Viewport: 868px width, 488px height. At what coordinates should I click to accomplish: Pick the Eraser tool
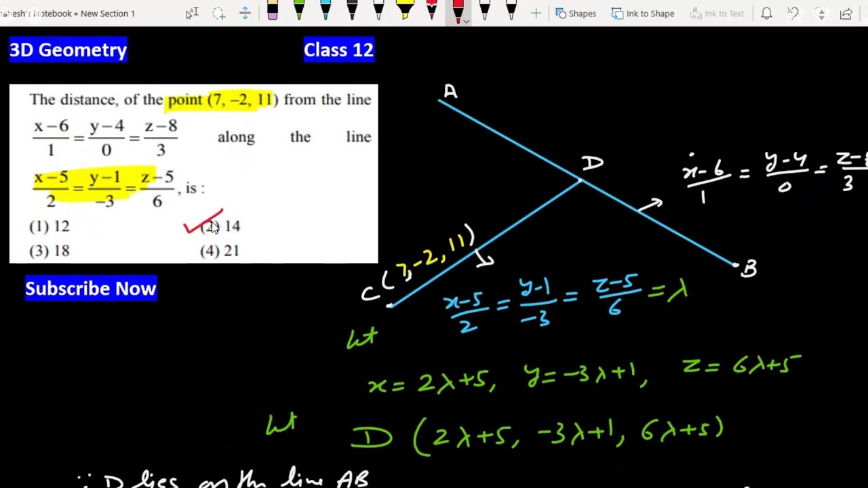(x=273, y=11)
